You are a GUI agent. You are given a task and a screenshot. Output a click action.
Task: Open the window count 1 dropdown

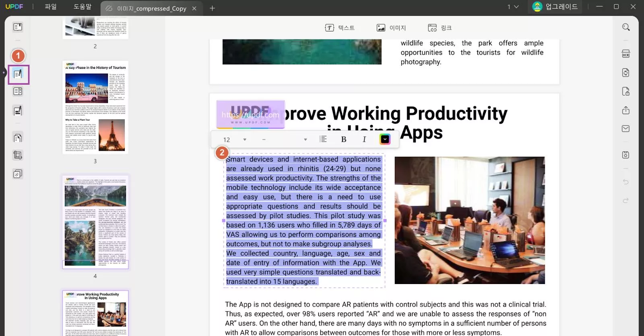513,6
